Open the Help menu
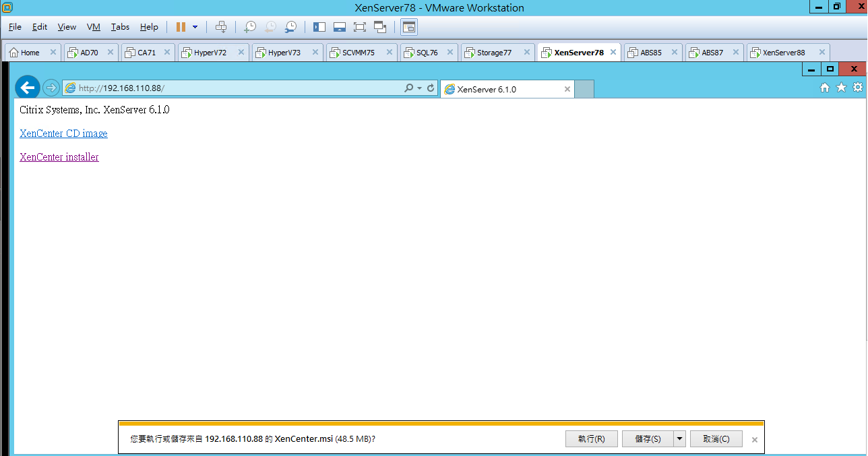868x456 pixels. click(149, 27)
